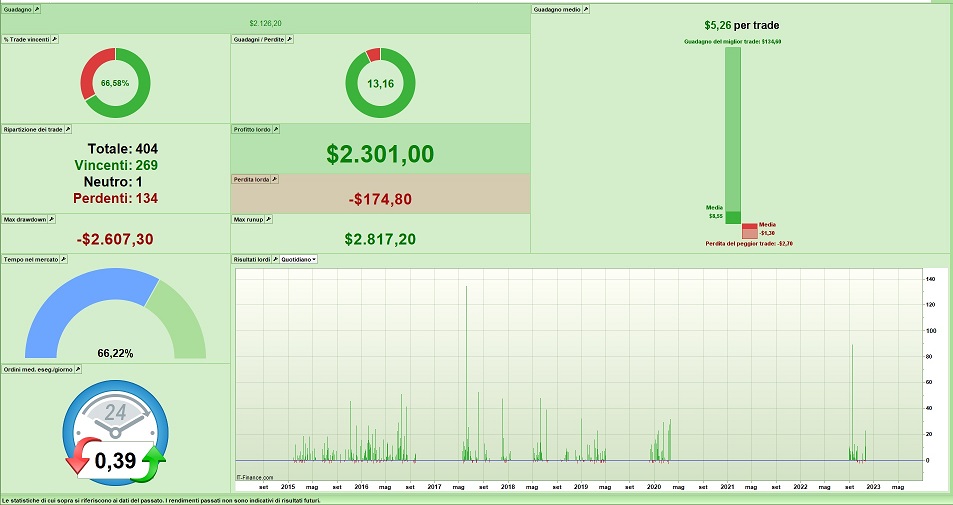Screen dimensions: 953x505
Task: Open the Quotidiano period dropdown
Action: click(x=298, y=259)
